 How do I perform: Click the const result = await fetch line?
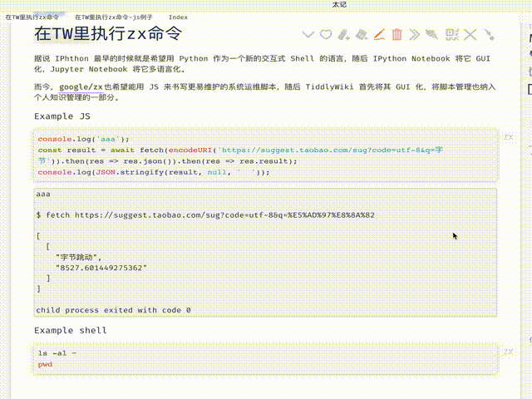(x=240, y=155)
